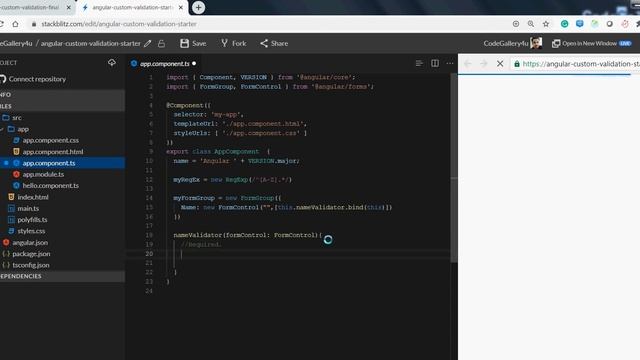Fork the project with Fork button
Viewport: 640px width, 360px height.
click(233, 43)
